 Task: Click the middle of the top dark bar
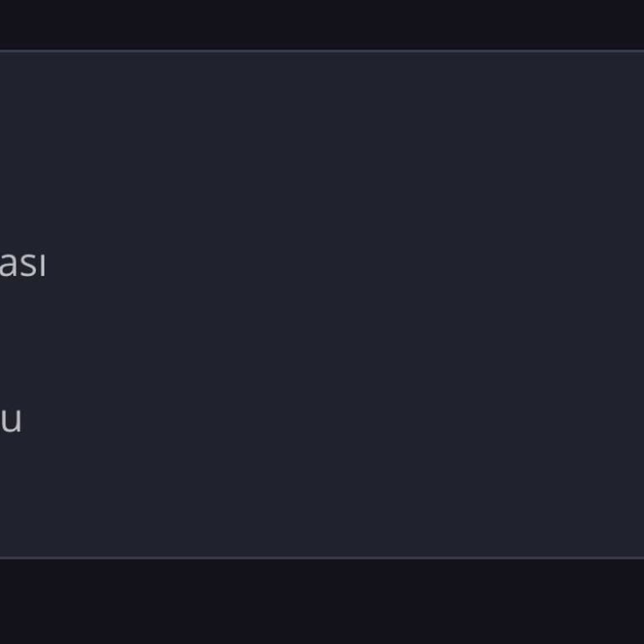pos(322,23)
